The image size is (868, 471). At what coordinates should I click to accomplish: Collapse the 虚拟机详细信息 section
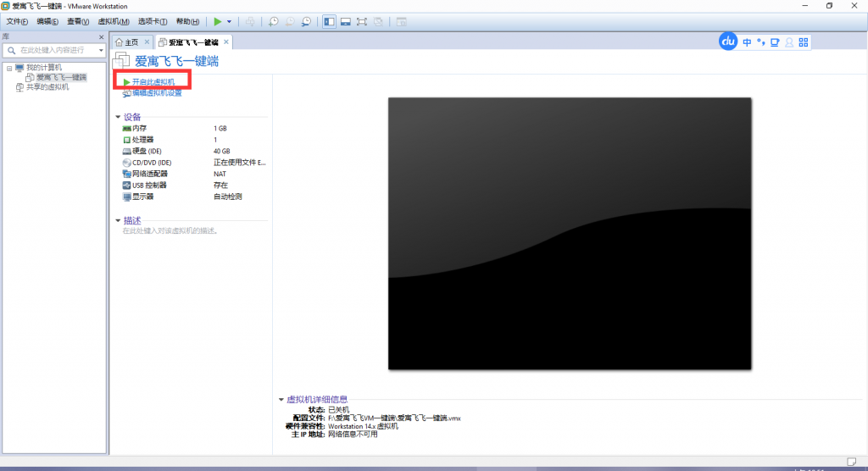coord(281,399)
